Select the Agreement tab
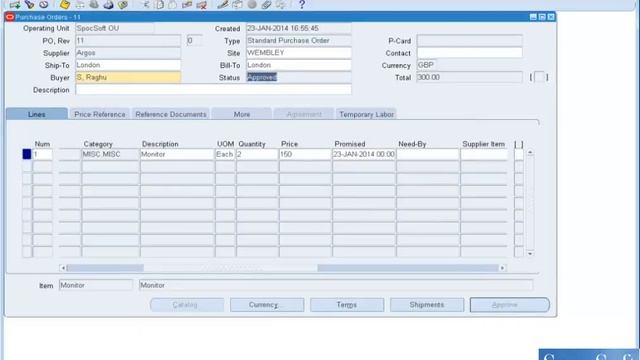The height and width of the screenshot is (360, 640). [304, 114]
